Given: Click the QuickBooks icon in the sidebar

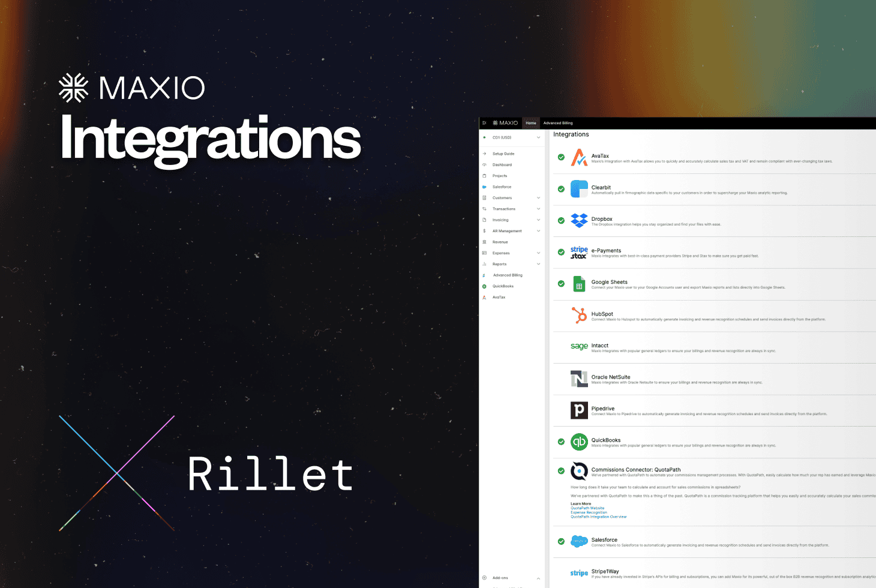Looking at the screenshot, I should pyautogui.click(x=484, y=286).
